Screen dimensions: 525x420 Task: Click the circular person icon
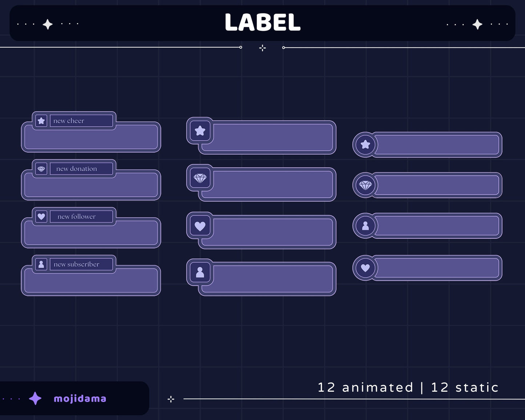click(x=365, y=226)
